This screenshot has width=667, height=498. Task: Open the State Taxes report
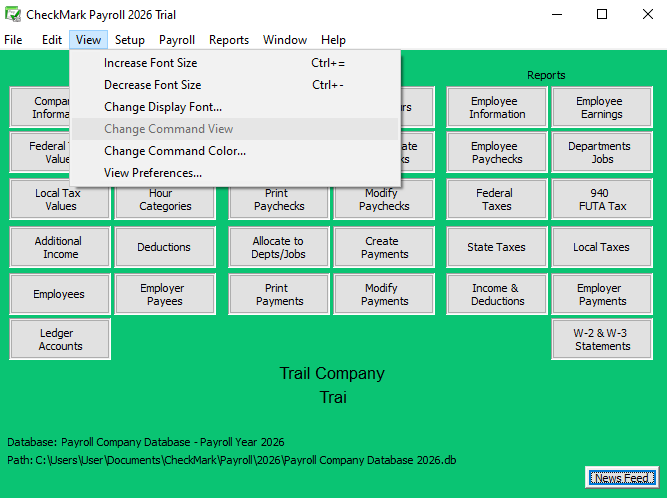pos(497,247)
